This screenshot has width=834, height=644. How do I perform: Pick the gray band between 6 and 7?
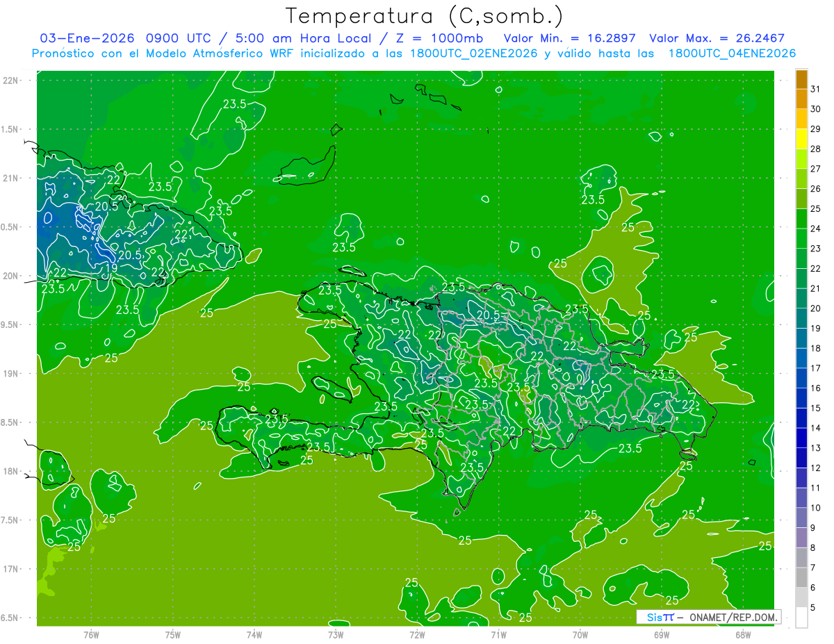pos(801,577)
